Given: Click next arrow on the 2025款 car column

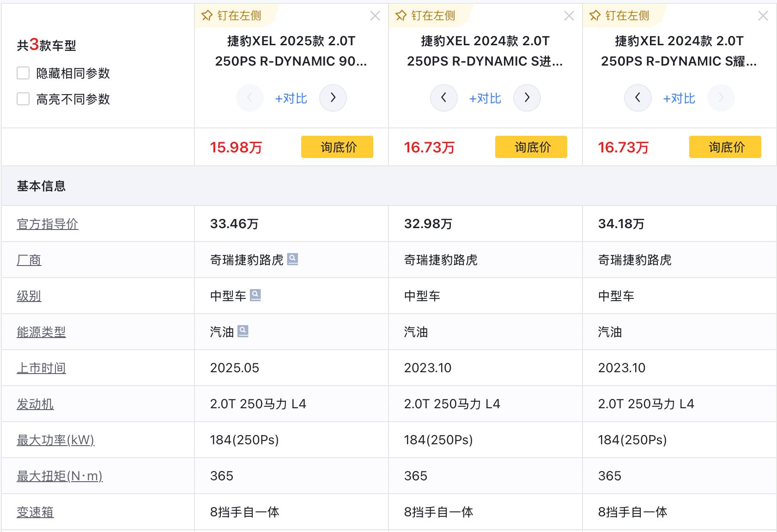Looking at the screenshot, I should 333,98.
